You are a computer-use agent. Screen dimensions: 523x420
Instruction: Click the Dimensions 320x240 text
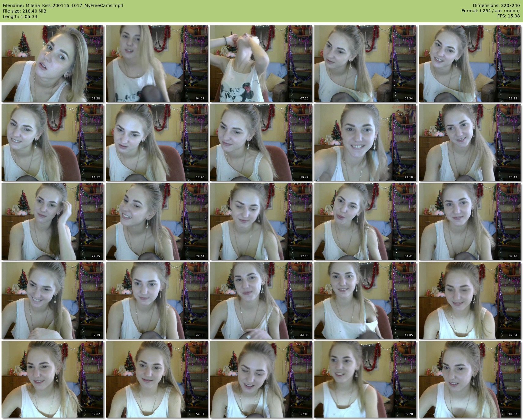[x=496, y=6]
